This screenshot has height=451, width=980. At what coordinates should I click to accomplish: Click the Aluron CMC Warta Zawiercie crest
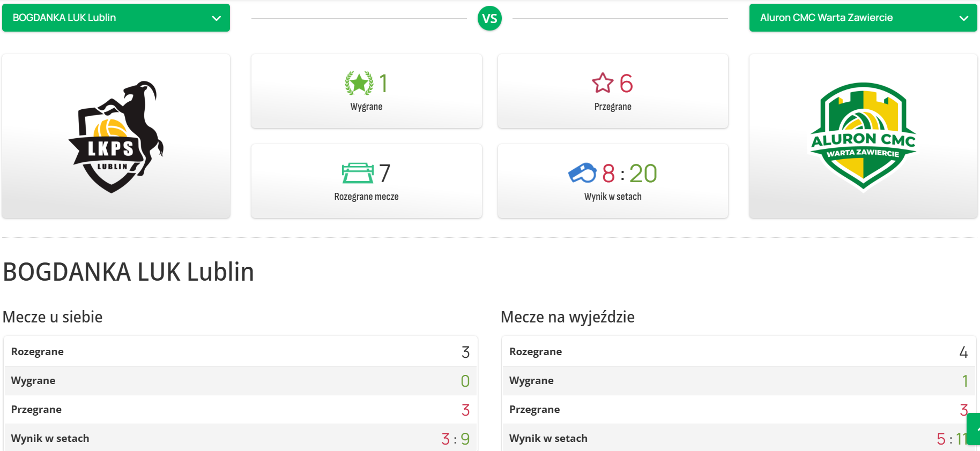pyautogui.click(x=863, y=137)
